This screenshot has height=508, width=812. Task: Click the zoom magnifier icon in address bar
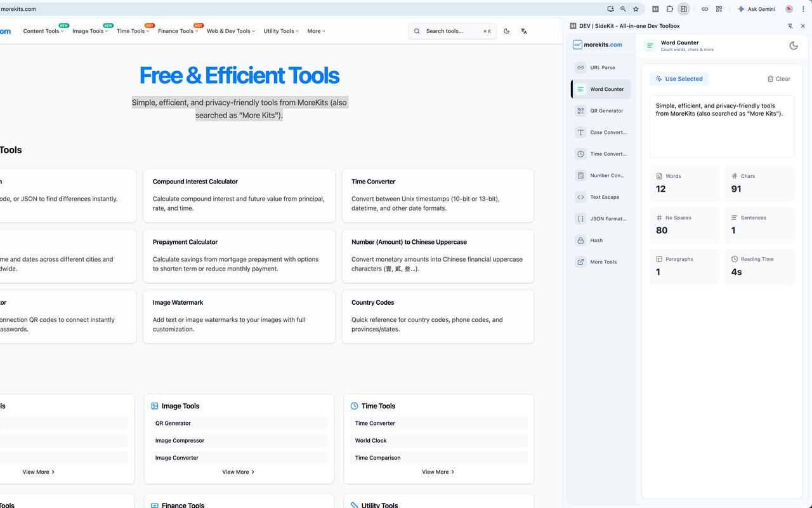(623, 9)
